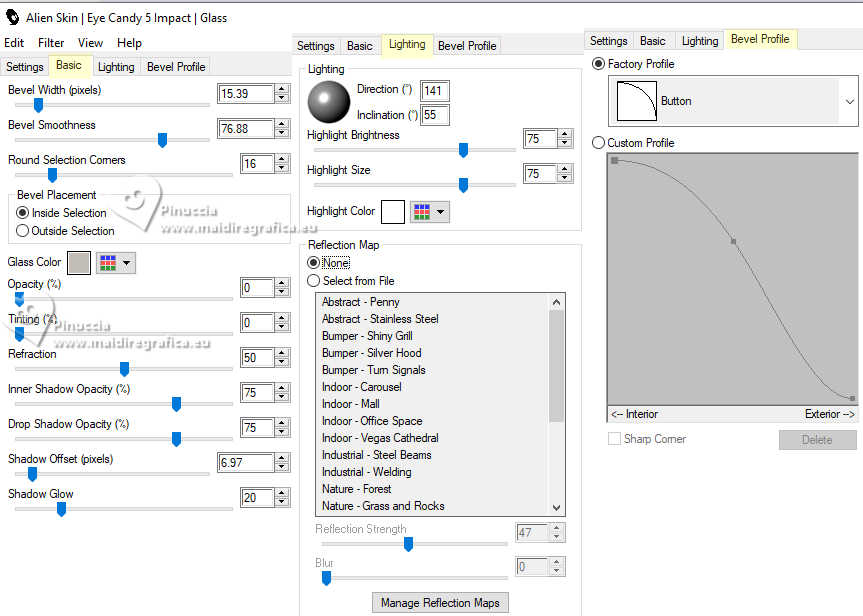863x616 pixels.
Task: Click the Alien Skin app icon in title bar
Action: point(12,18)
